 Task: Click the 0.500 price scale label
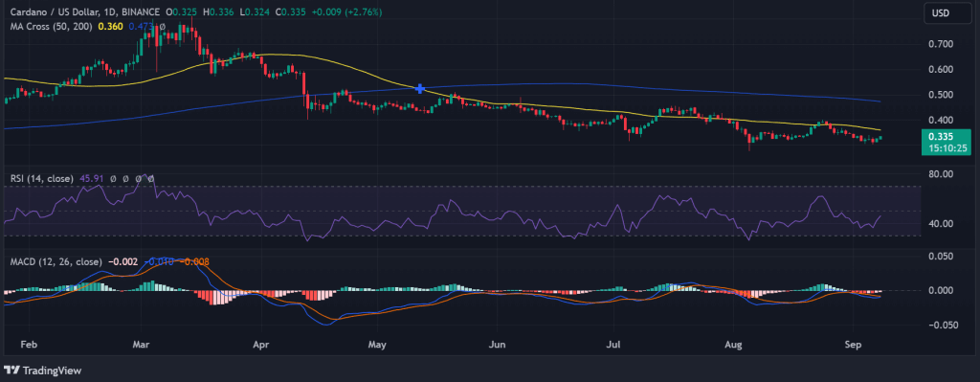941,95
